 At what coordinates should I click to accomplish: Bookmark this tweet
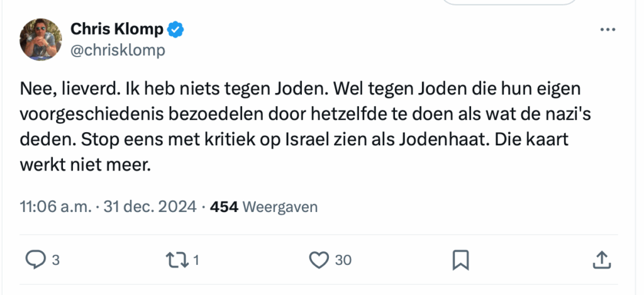pos(460,259)
